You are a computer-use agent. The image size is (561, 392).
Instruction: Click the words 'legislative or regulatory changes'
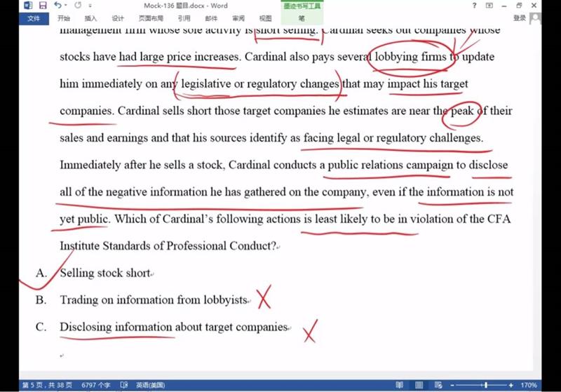pyautogui.click(x=259, y=84)
